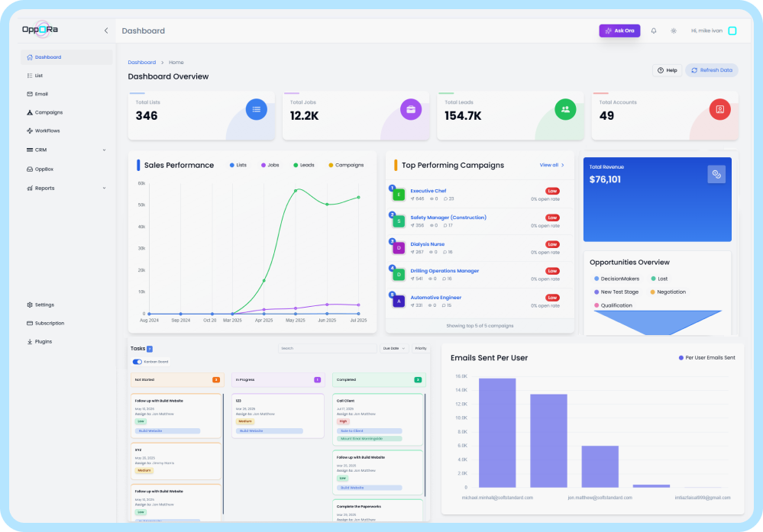Image resolution: width=763 pixels, height=532 pixels.
Task: Expand the CRM sidebar submenu
Action: (105, 150)
